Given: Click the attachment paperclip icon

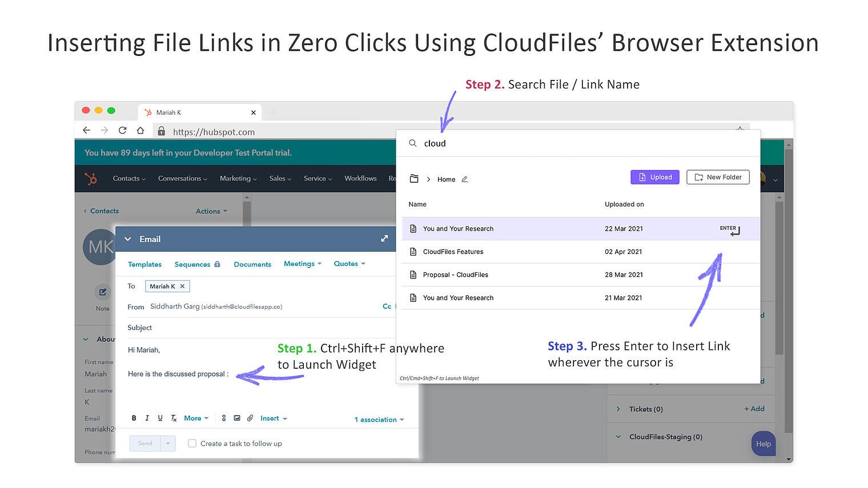Looking at the screenshot, I should click(x=250, y=418).
